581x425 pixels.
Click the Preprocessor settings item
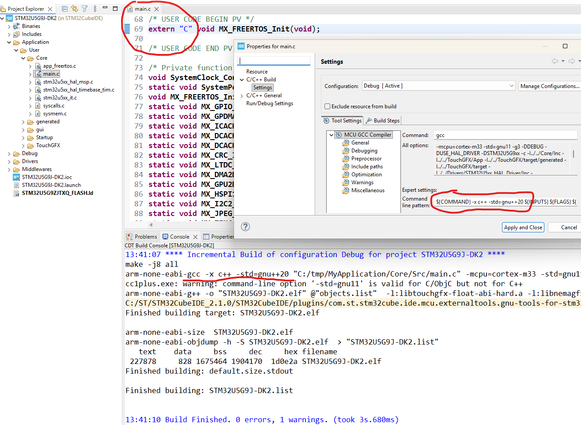[x=366, y=159]
